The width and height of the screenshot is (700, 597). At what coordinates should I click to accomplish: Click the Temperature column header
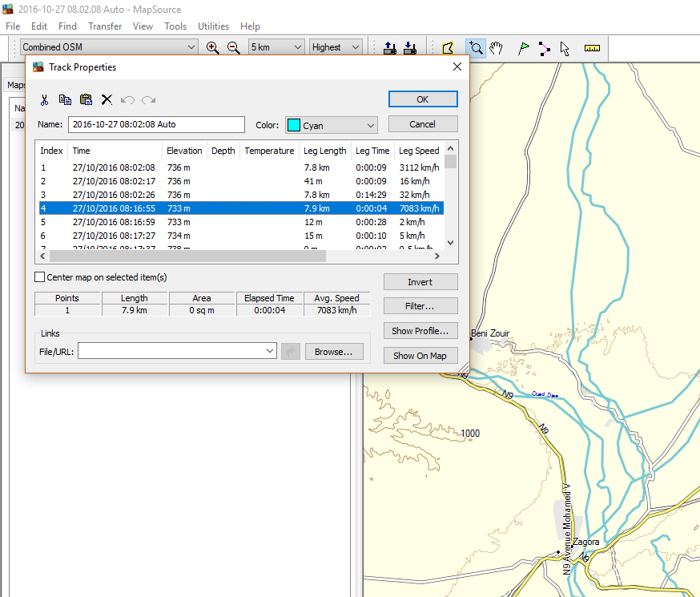coord(270,151)
